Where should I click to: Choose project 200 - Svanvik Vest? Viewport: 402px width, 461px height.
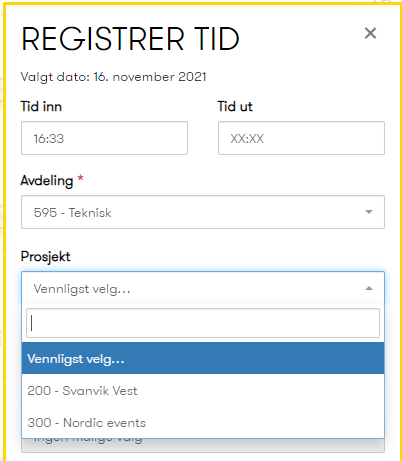tap(203, 391)
